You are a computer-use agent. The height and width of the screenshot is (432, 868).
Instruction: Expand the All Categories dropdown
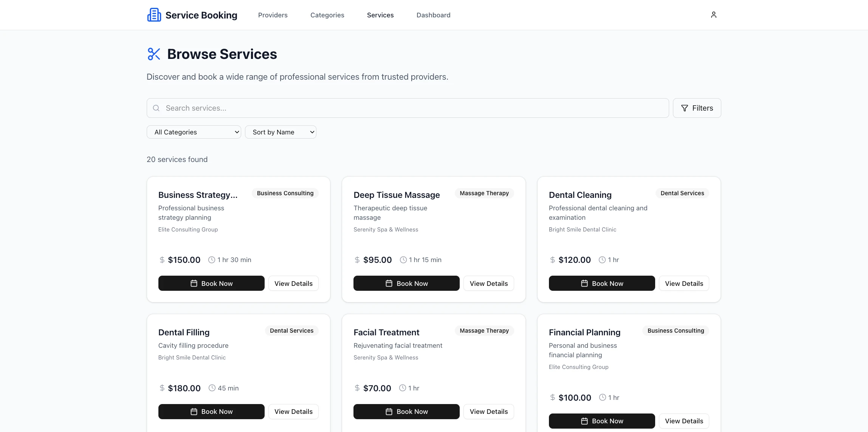[x=194, y=132]
